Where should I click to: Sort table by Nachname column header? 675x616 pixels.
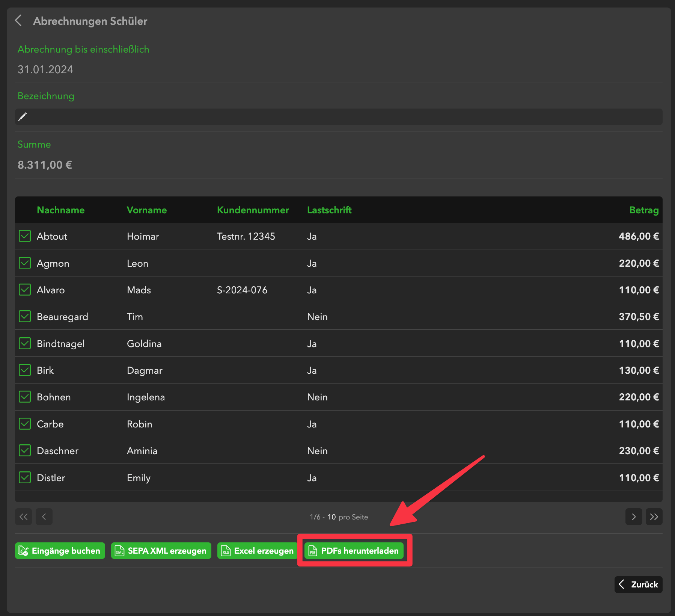tap(60, 210)
